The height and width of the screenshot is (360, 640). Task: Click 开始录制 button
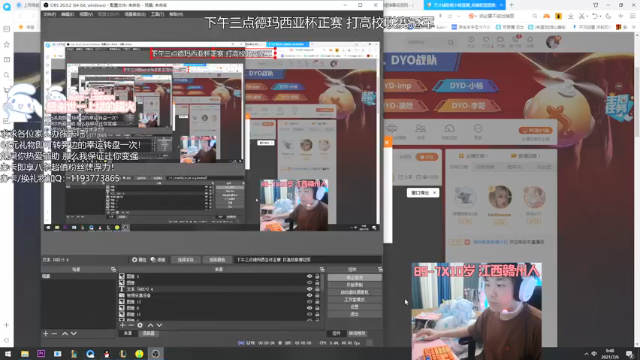(x=354, y=285)
